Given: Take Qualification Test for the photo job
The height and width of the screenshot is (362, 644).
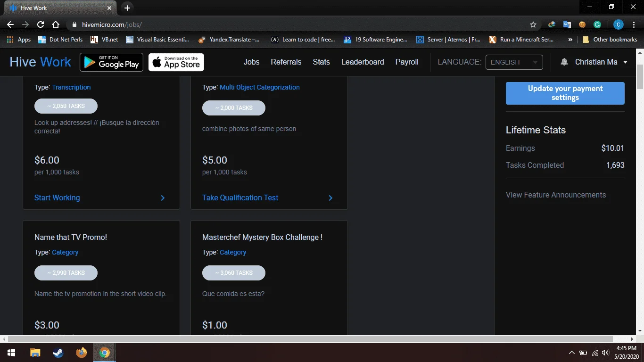Looking at the screenshot, I should tap(240, 197).
